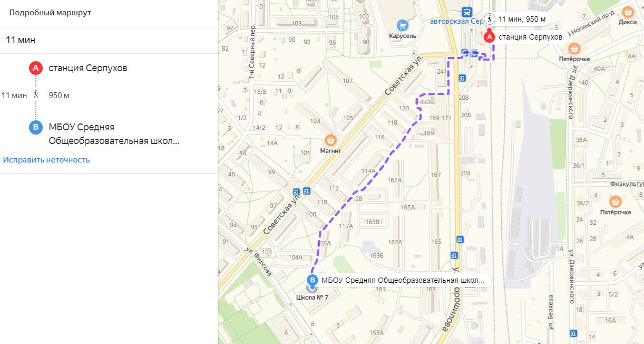Click red A icon in route panel
644x344 pixels.
point(35,68)
